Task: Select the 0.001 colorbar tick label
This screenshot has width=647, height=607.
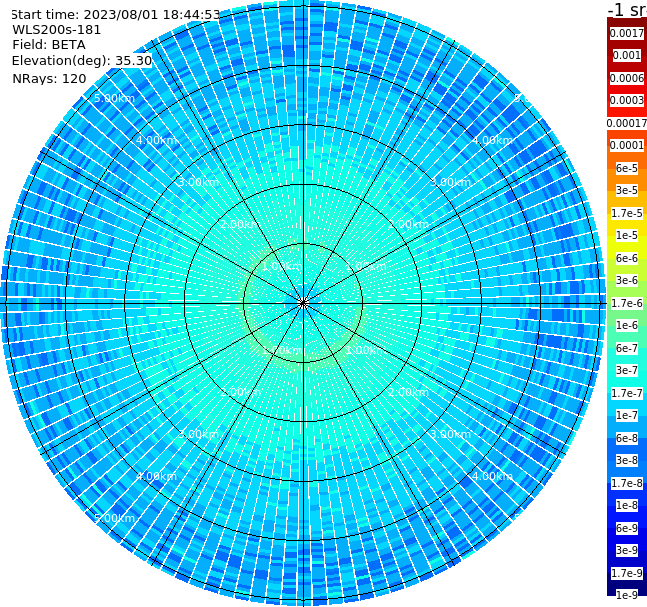Action: click(x=627, y=55)
